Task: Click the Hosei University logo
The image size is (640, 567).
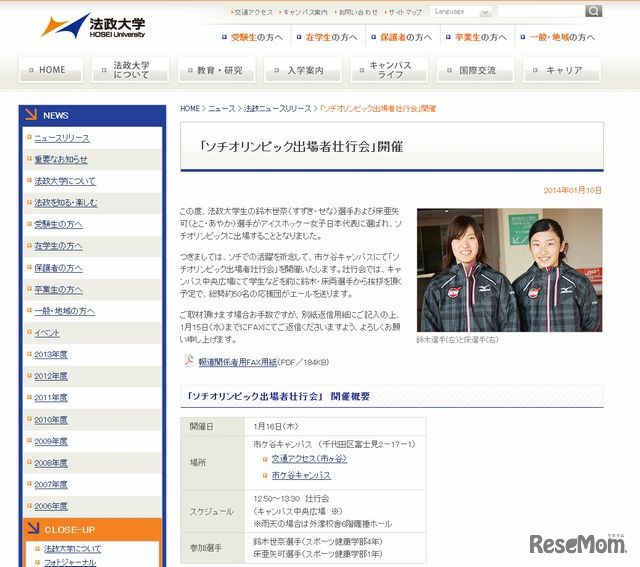Action: pyautogui.click(x=93, y=26)
